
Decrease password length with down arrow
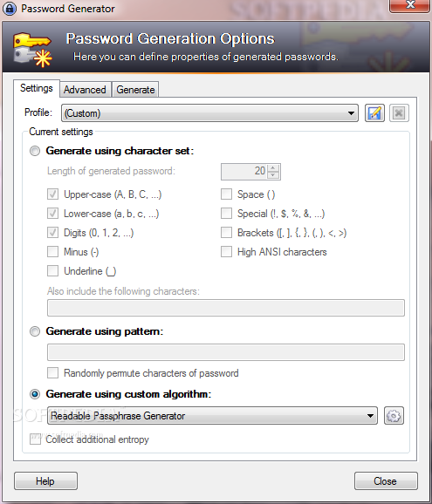[x=273, y=175]
